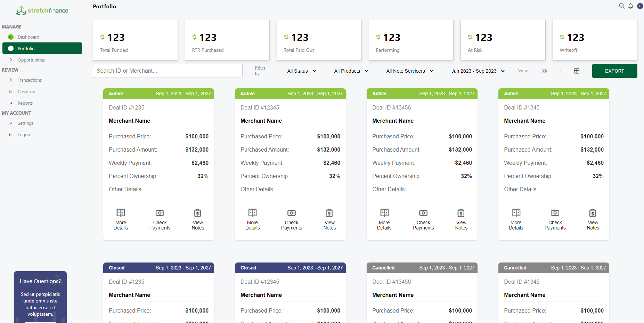Go to Dashboard in the sidebar
This screenshot has width=644, height=323.
(28, 37)
